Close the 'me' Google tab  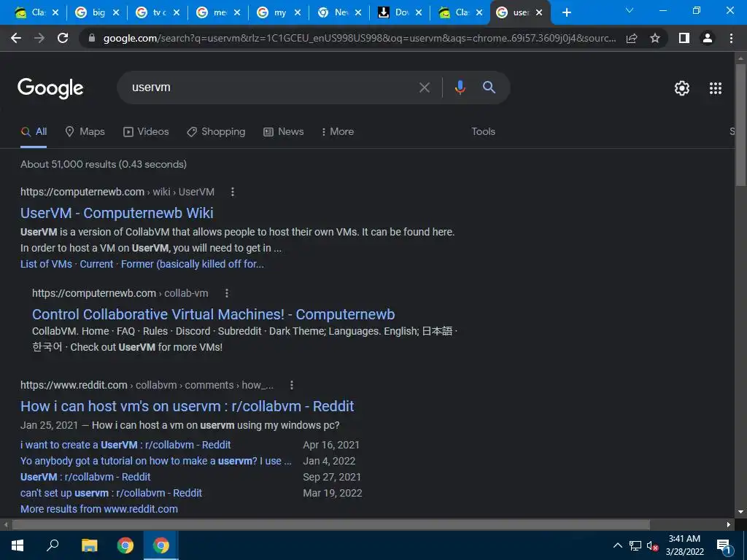[237, 12]
